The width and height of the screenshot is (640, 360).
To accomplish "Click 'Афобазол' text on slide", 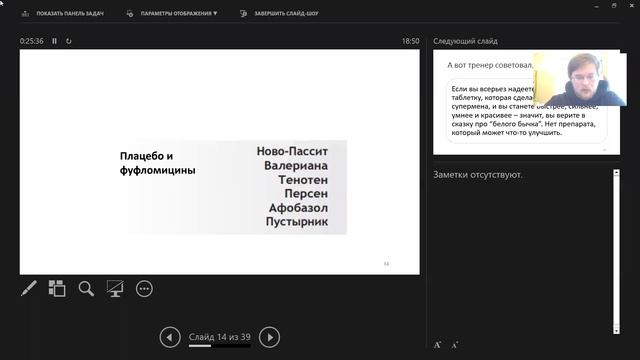I will [x=298, y=208].
